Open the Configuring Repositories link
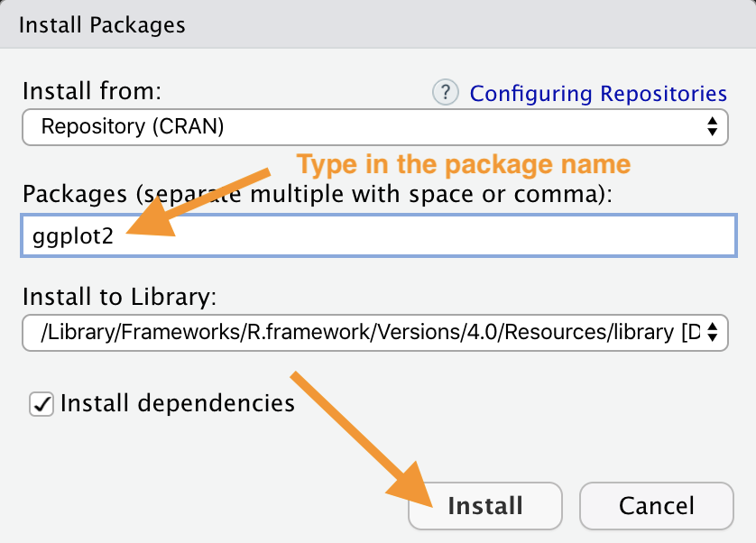756x543 pixels. (598, 94)
